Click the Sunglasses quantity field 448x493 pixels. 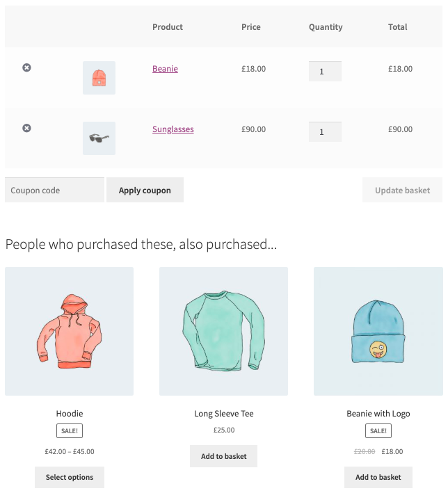tap(325, 132)
